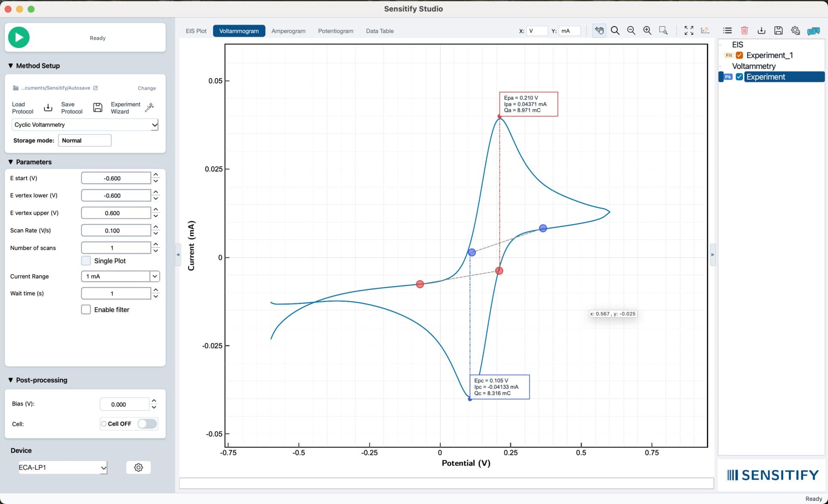
Task: Click the X axis unit field
Action: tap(537, 31)
